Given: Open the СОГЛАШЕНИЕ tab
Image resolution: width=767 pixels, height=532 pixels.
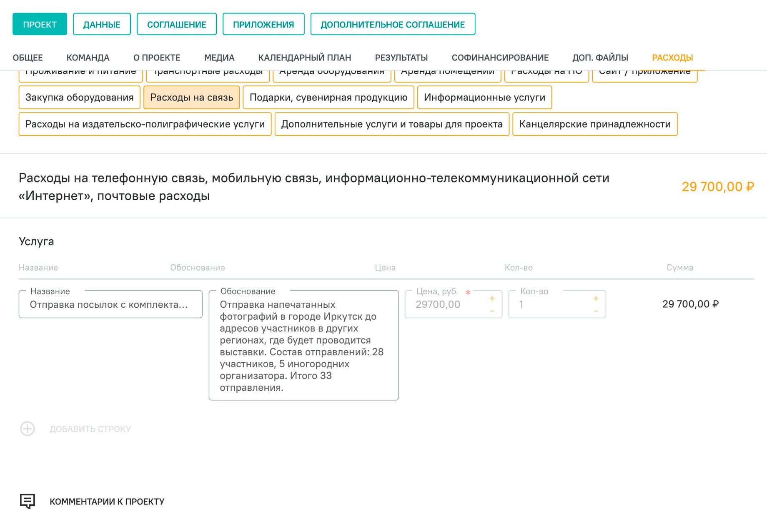Looking at the screenshot, I should (x=177, y=24).
